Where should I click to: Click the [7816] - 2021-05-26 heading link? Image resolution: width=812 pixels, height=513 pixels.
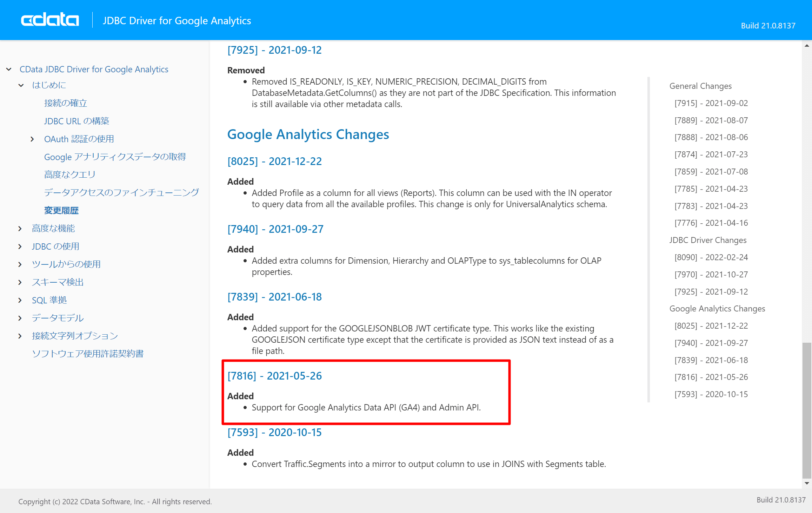[x=274, y=376]
